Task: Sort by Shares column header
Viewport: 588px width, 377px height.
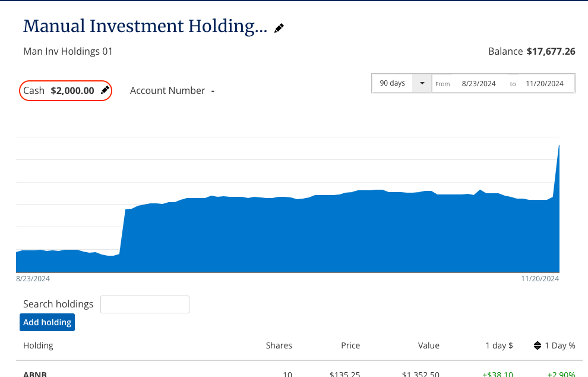Action: pyautogui.click(x=279, y=345)
